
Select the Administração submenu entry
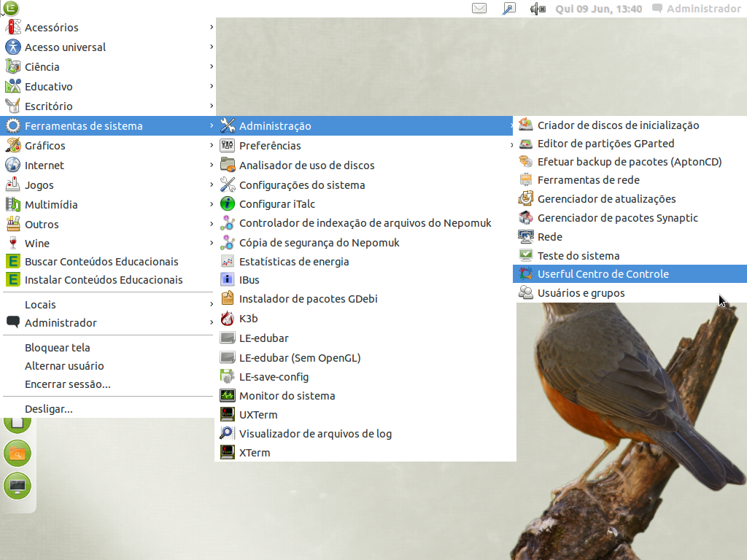(x=365, y=125)
